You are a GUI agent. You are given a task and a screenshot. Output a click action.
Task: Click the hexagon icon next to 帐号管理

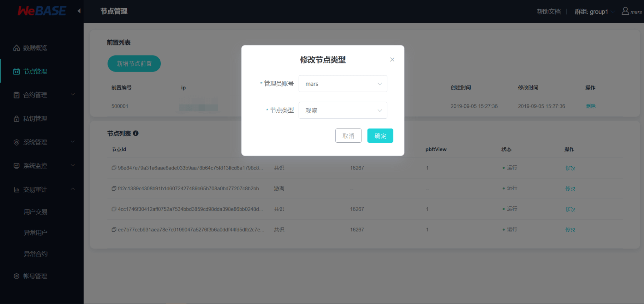(16, 276)
